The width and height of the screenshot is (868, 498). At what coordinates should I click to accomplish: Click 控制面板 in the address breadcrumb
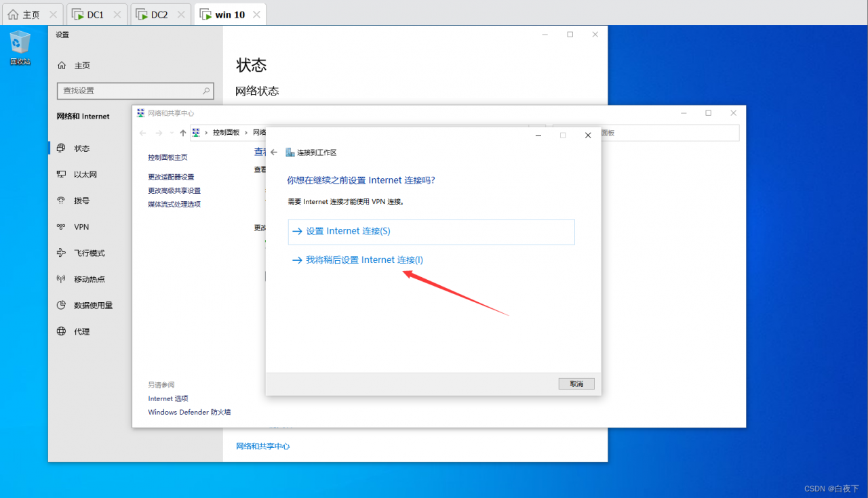point(226,133)
